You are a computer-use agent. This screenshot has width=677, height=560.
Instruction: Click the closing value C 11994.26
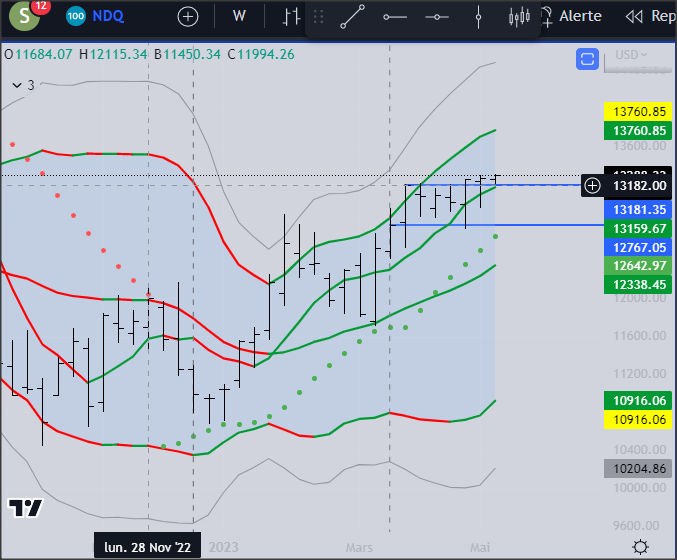point(261,54)
